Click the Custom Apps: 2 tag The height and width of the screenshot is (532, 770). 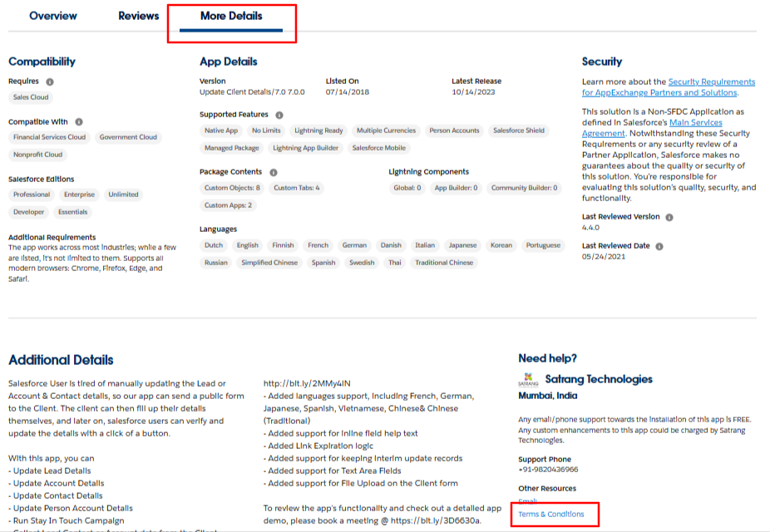[x=228, y=205]
